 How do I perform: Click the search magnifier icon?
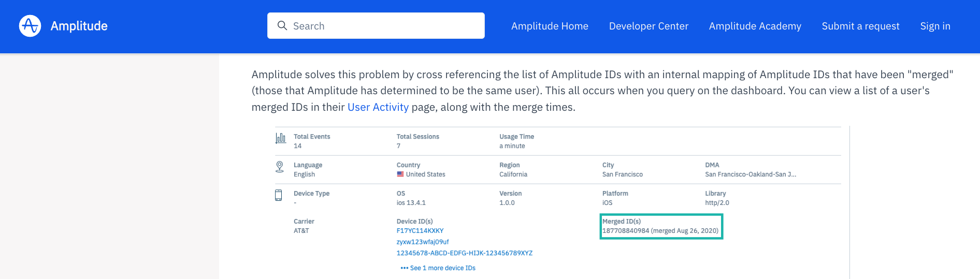[x=282, y=25]
